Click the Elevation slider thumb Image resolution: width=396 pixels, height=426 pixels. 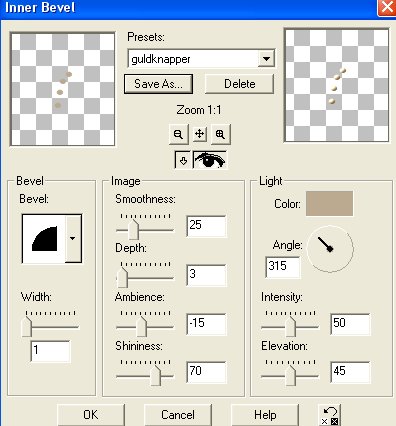click(x=291, y=376)
